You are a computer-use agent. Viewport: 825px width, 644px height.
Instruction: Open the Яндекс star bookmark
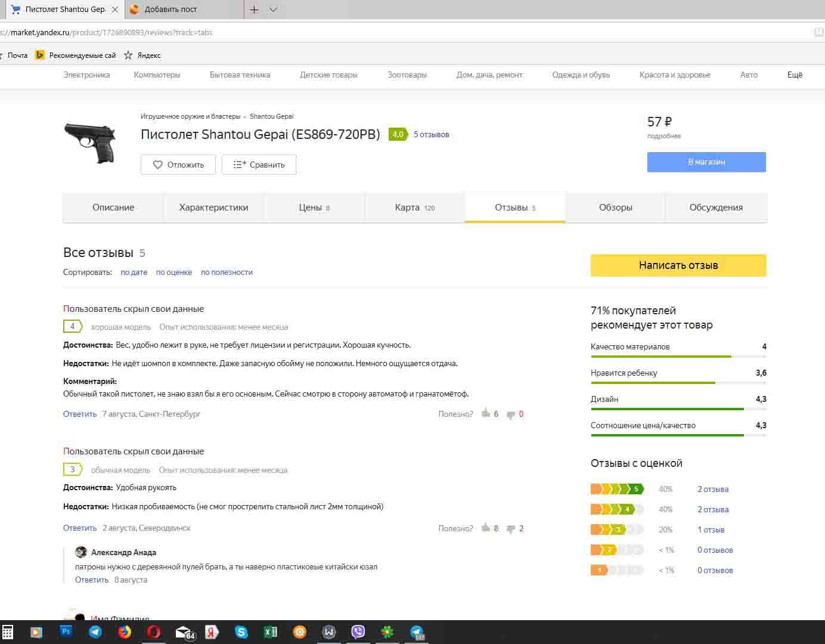(x=142, y=55)
